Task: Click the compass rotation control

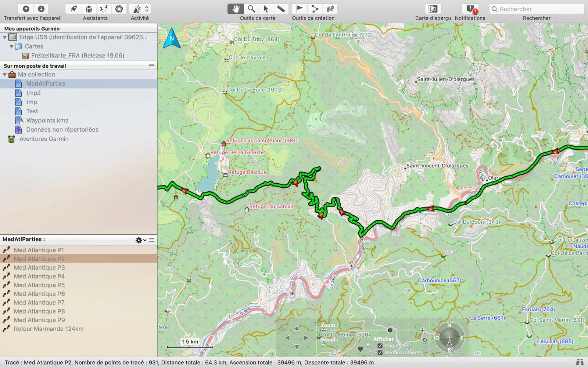Action: coord(449,337)
